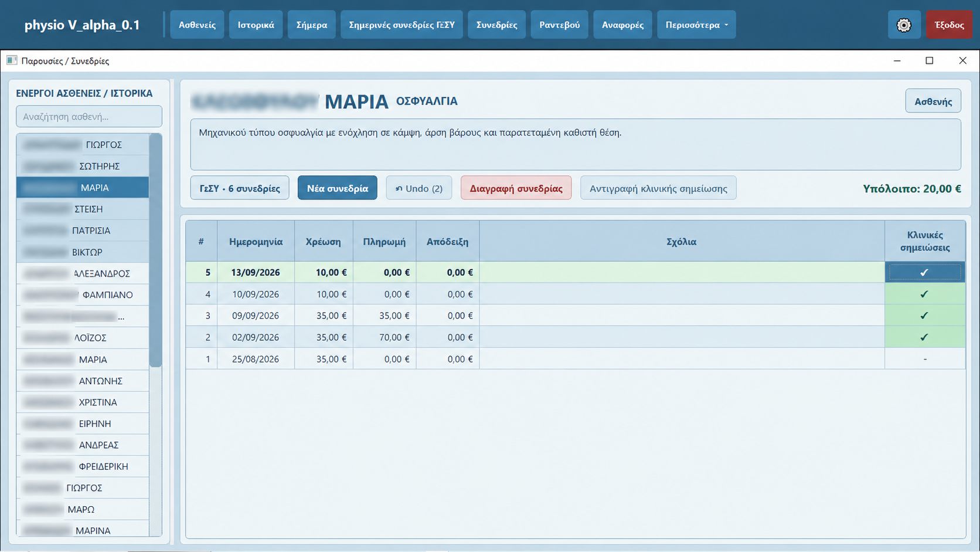Click the Ημερομηνία column header

click(256, 241)
